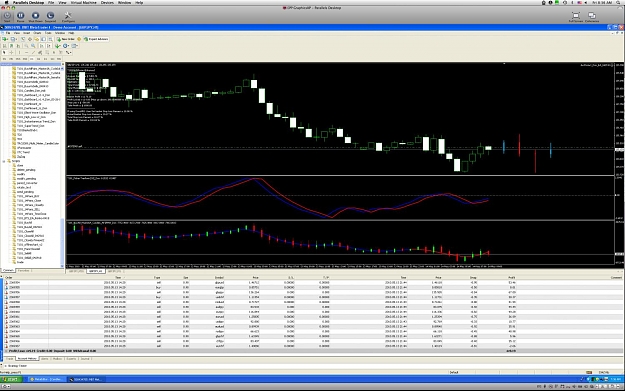Sort history by Profit column header

[x=511, y=277]
